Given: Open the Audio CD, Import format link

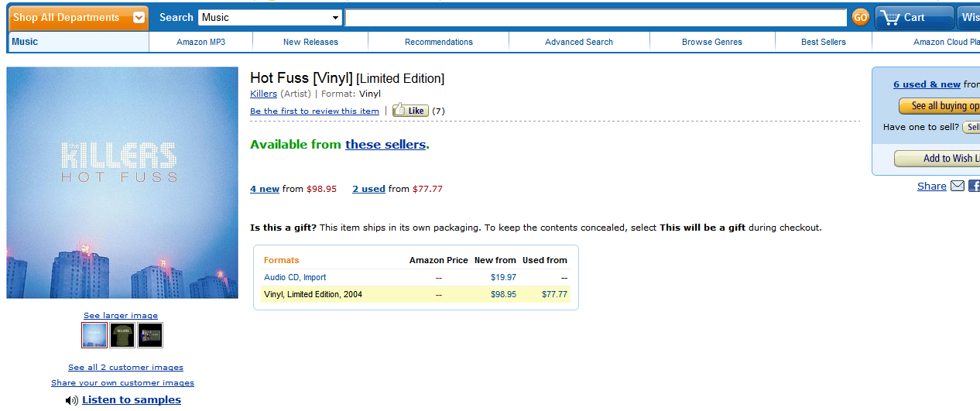Looking at the screenshot, I should [295, 277].
